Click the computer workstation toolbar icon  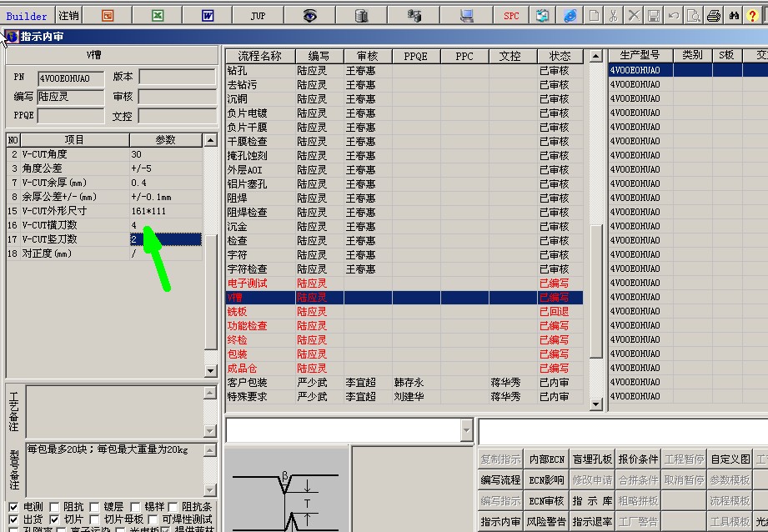click(x=466, y=16)
